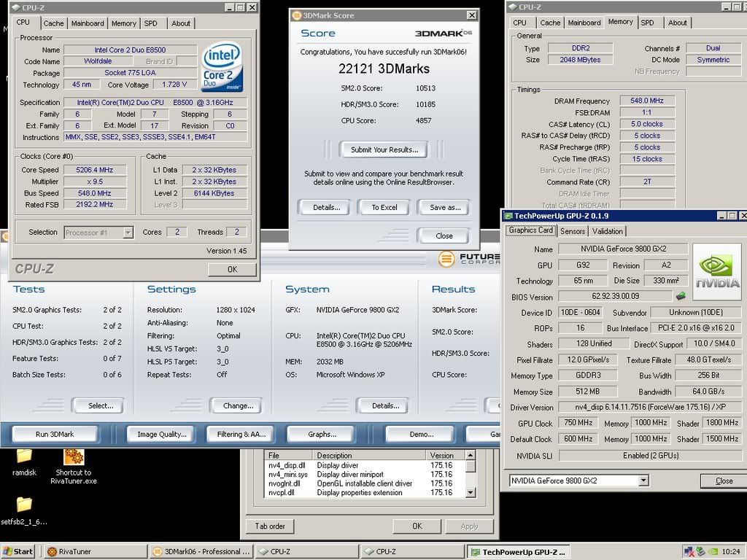Click the NVIDIA tray icon in system tray
The height and width of the screenshot is (560, 747).
click(713, 551)
